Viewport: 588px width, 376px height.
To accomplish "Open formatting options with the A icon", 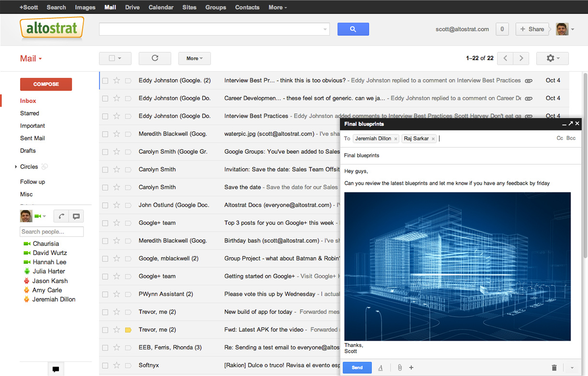I will click(x=381, y=368).
